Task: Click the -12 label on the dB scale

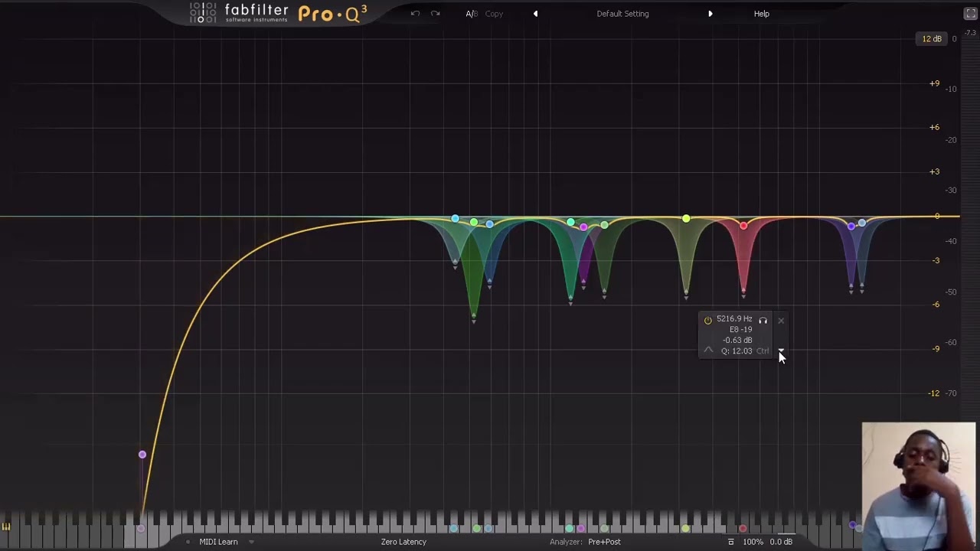Action: 933,393
